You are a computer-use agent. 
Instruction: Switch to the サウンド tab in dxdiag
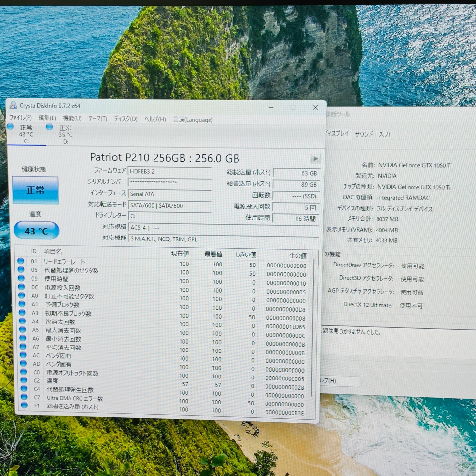pos(364,134)
